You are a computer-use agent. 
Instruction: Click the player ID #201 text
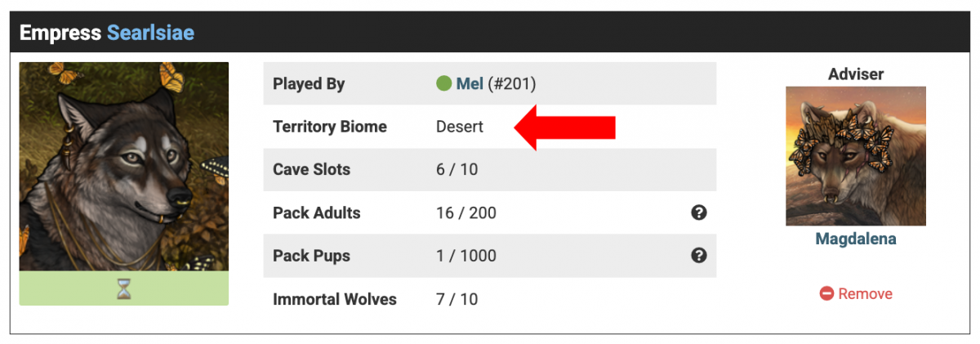512,83
